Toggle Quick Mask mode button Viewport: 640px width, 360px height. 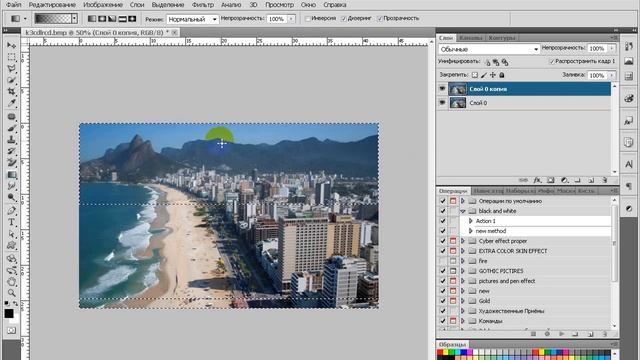11,330
